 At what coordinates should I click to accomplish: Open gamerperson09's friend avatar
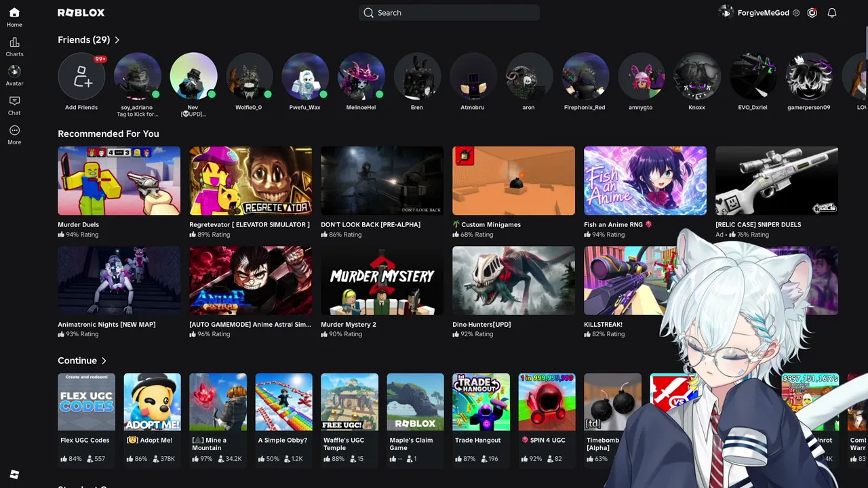pyautogui.click(x=809, y=77)
